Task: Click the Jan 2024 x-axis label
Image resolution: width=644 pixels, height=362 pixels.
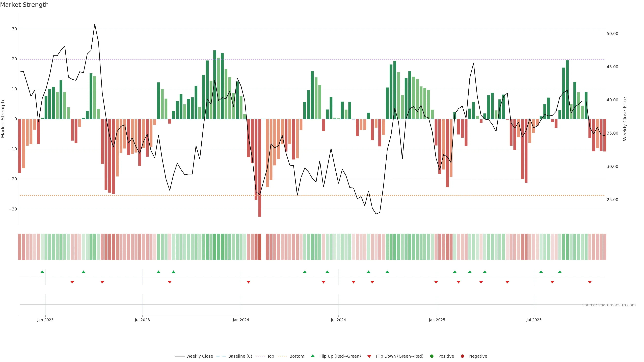Action: pyautogui.click(x=241, y=320)
